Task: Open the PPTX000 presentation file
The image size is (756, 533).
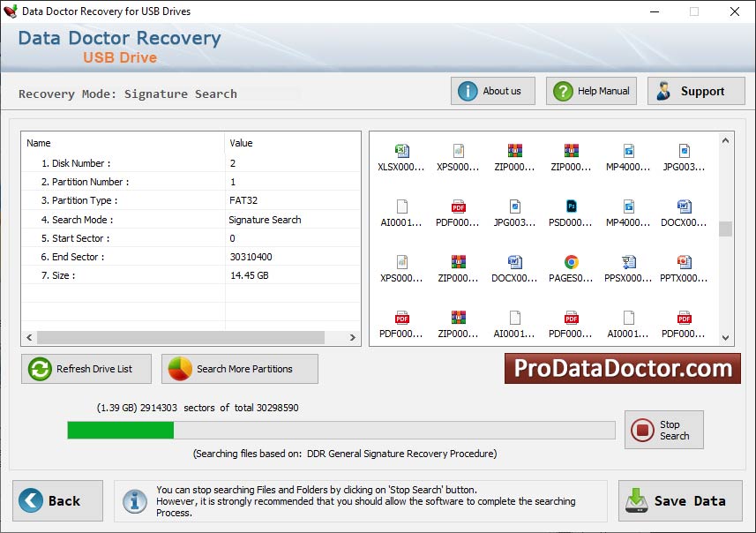Action: (x=684, y=266)
